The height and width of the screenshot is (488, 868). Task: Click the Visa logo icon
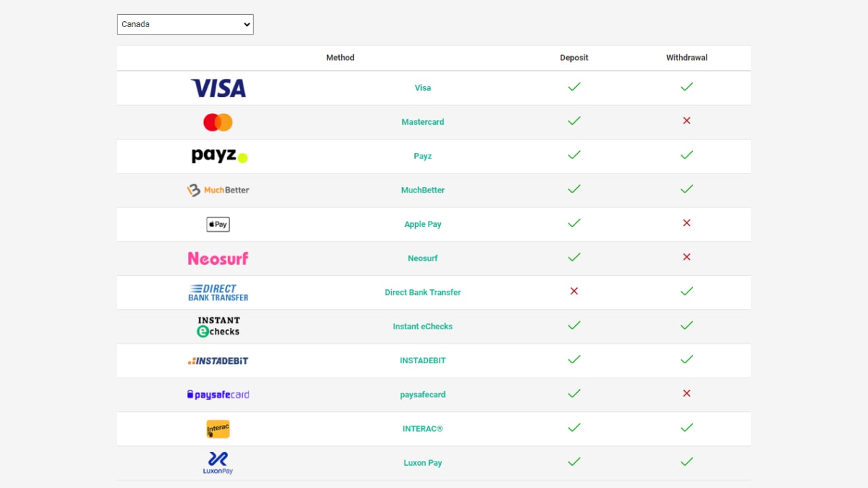click(x=218, y=88)
